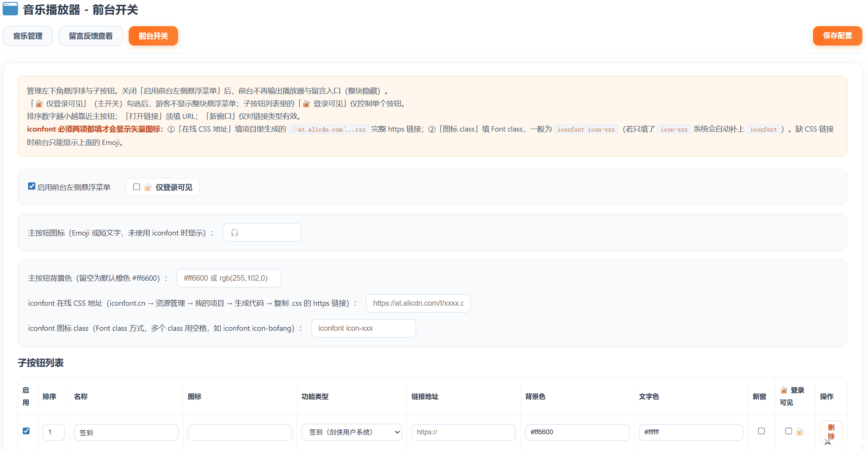Viewport: 868px width, 450px height.
Task: Toggle 启用前台左侧悬浮菜单 checkbox
Action: 32,186
